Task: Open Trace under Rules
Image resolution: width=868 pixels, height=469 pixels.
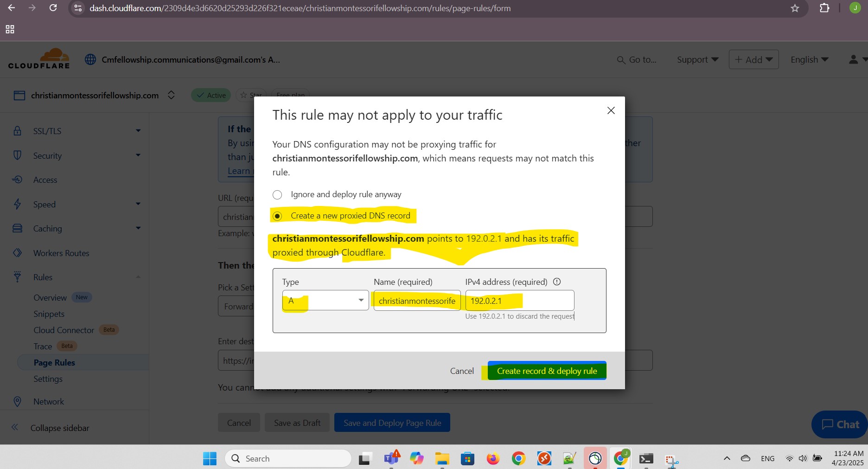Action: (43, 346)
